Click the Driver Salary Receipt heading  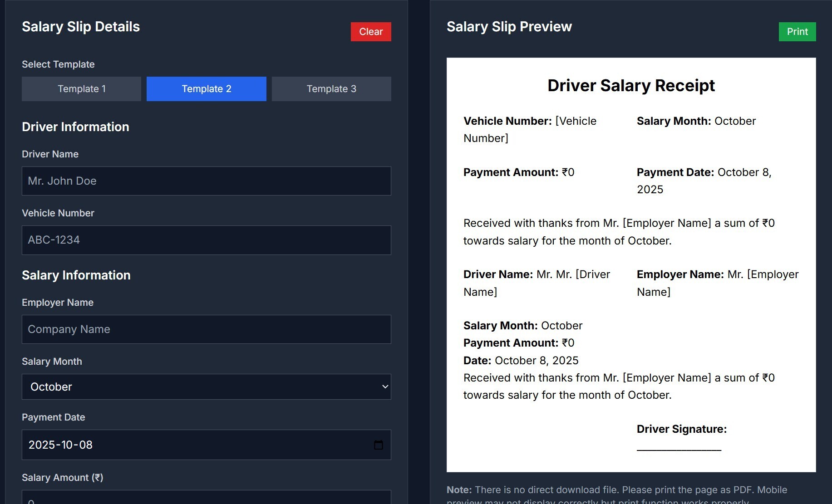coord(630,86)
